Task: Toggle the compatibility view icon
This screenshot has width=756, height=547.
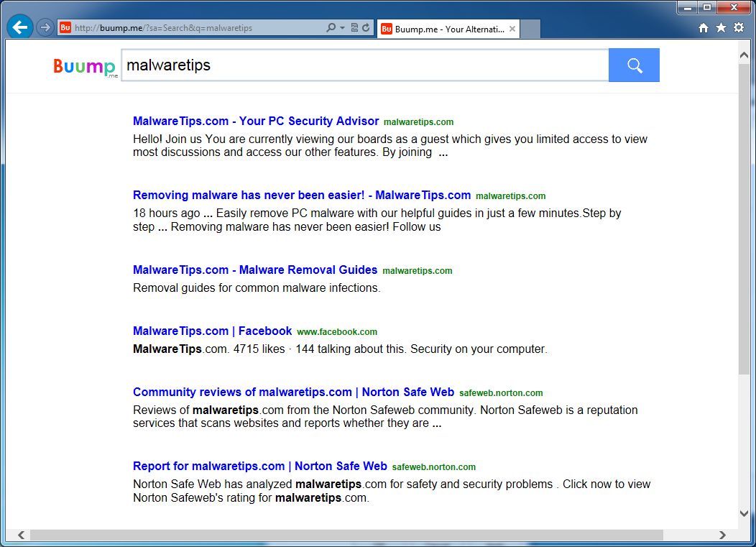Action: click(354, 27)
